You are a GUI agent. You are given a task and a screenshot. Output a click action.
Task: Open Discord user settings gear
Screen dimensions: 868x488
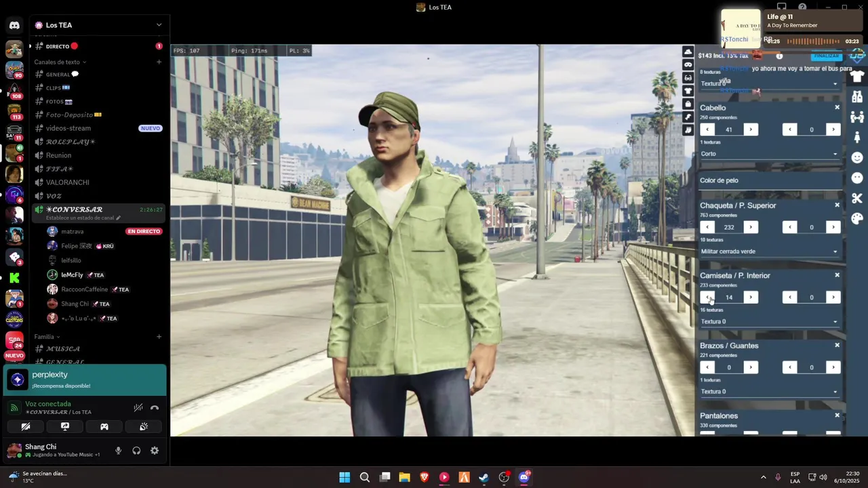[155, 451]
